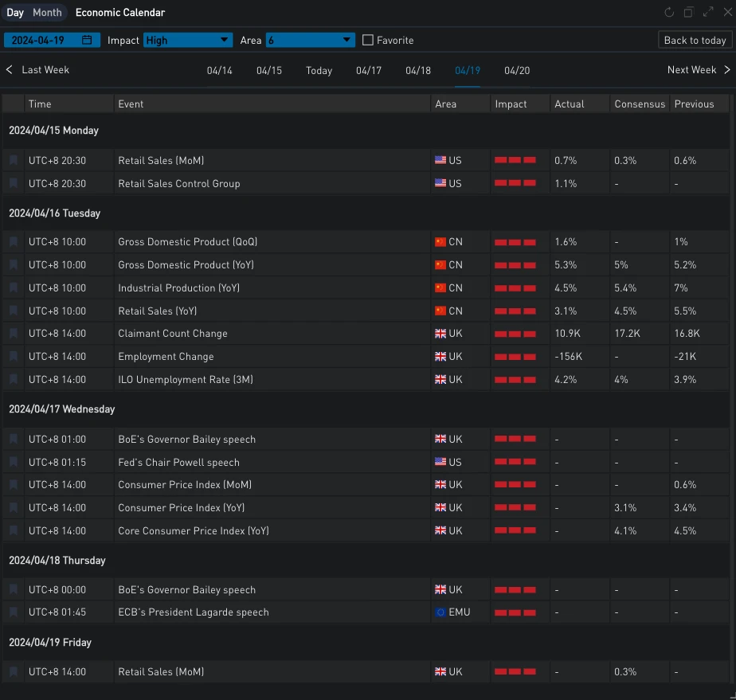Bookmark the ILO Unemployment Rate (3M) row

pos(14,380)
